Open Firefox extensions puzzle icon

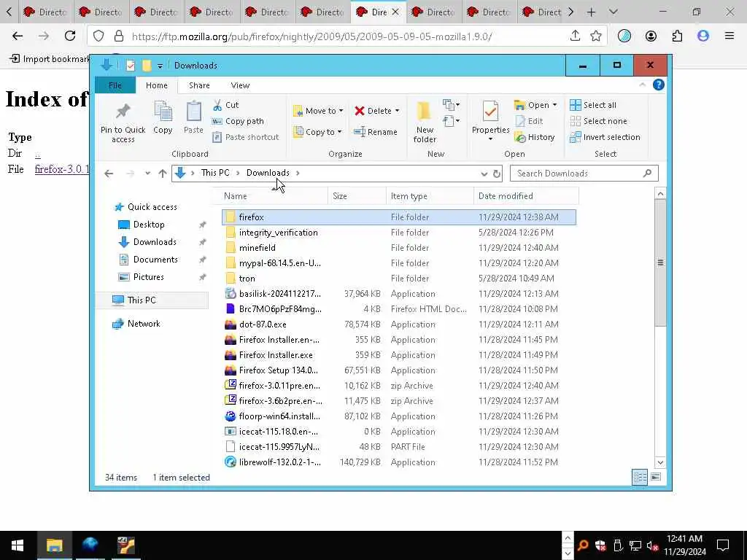point(677,36)
